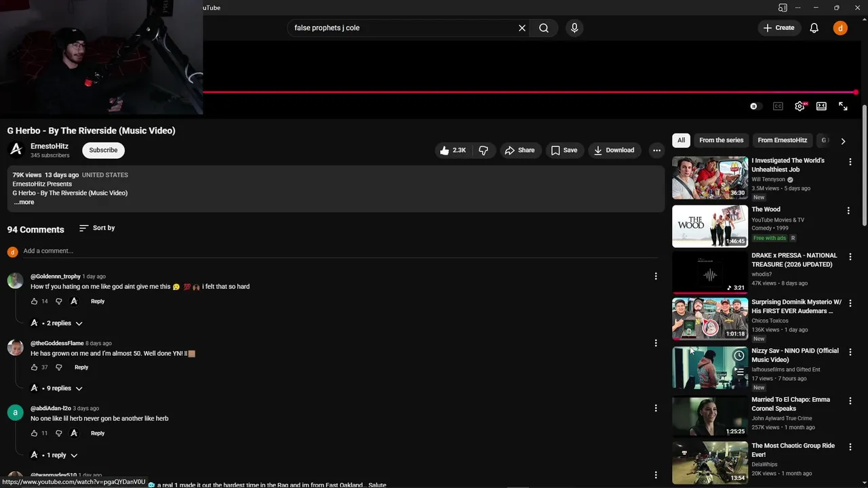
Task: Click the magnifier search button
Action: tap(544, 28)
